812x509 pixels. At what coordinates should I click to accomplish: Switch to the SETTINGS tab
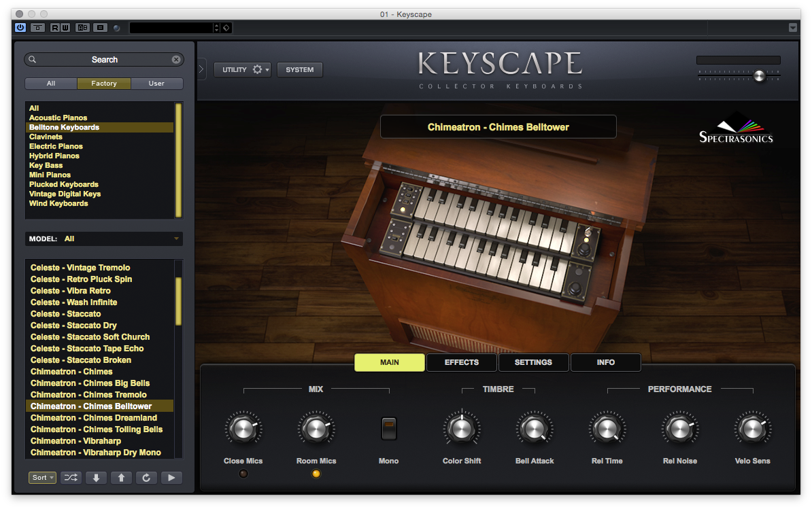pyautogui.click(x=533, y=362)
